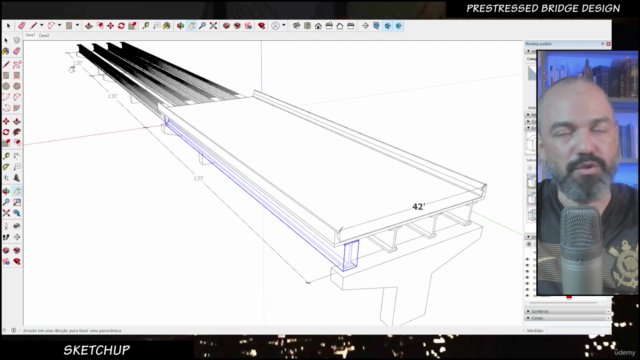
Task: Switch to the Cena2 scene tab
Action: (x=44, y=36)
